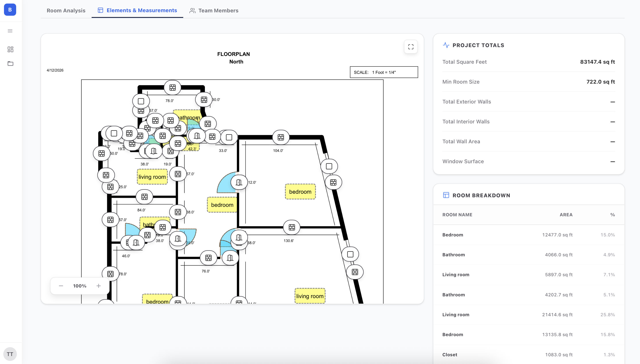This screenshot has width=640, height=364.
Task: Open the dashboard grid icon in sidebar
Action: click(x=10, y=49)
